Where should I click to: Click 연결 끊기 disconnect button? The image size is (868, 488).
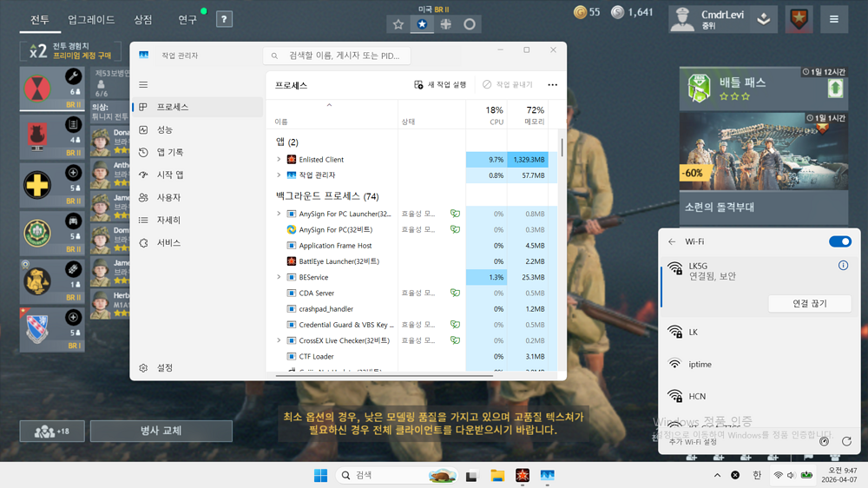click(x=809, y=304)
